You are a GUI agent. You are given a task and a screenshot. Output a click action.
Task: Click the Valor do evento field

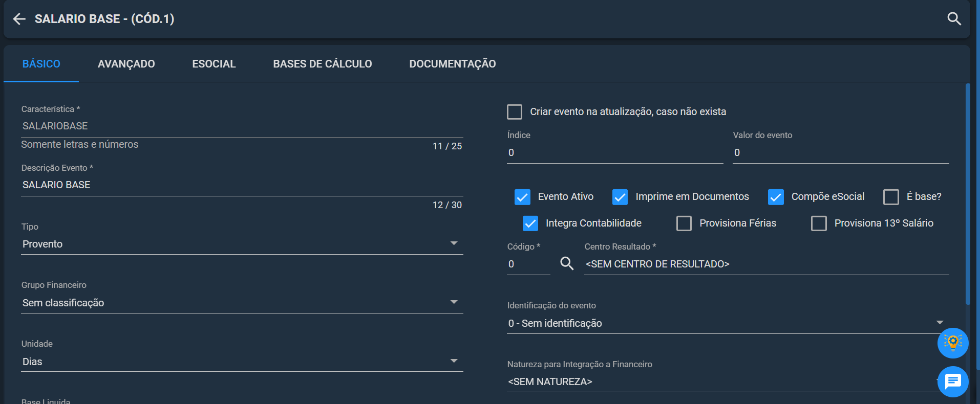[841, 152]
